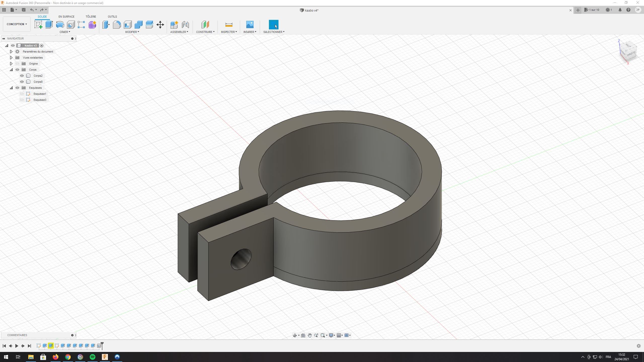
Task: Click the Look At camera icon
Action: click(303, 335)
